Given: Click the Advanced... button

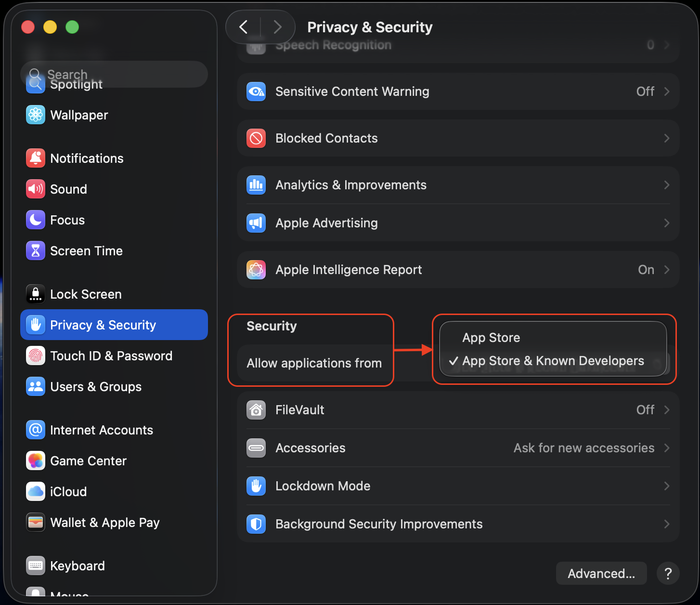Looking at the screenshot, I should 601,573.
